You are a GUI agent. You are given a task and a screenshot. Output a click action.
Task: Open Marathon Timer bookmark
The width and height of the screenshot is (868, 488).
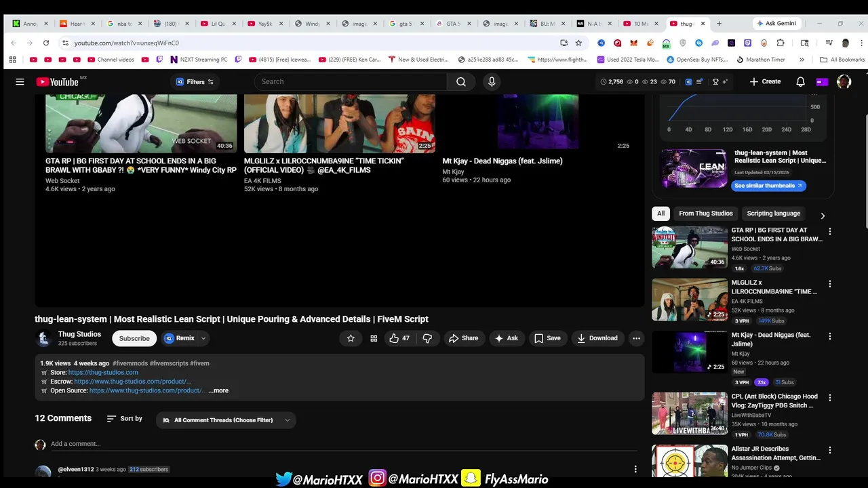pos(761,60)
